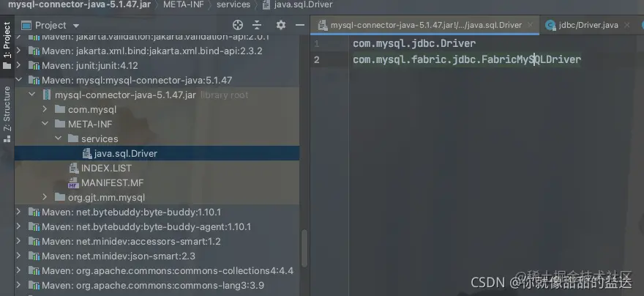644x296 pixels.
Task: Click library icon of Maven: junit:junit:4.12
Action: point(34,65)
